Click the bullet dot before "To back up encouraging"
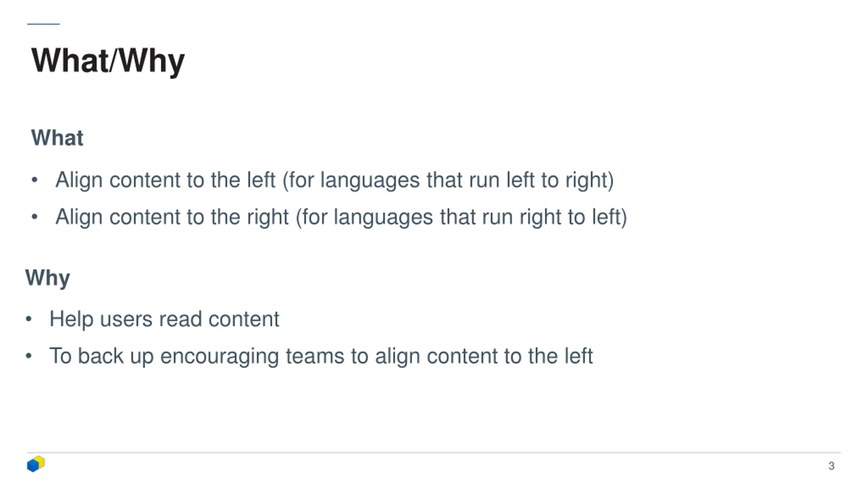Screen dimensions: 868x488 tap(28, 356)
